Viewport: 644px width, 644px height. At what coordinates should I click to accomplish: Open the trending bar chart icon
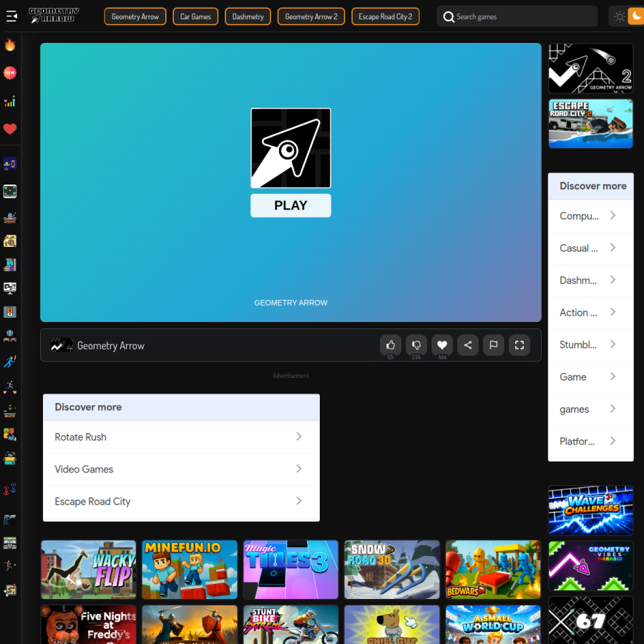[x=10, y=101]
